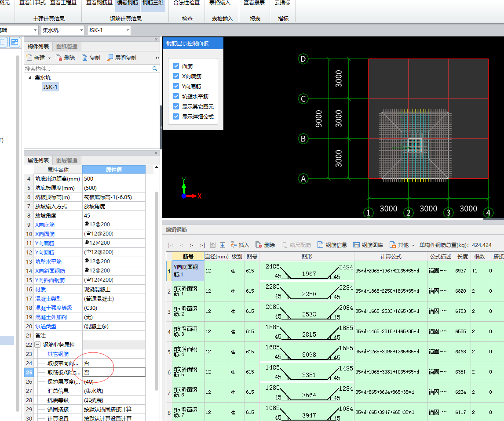Click the 缩尺配筋 toolbar item
Screen dimensions: 504x421
[x=296, y=245]
